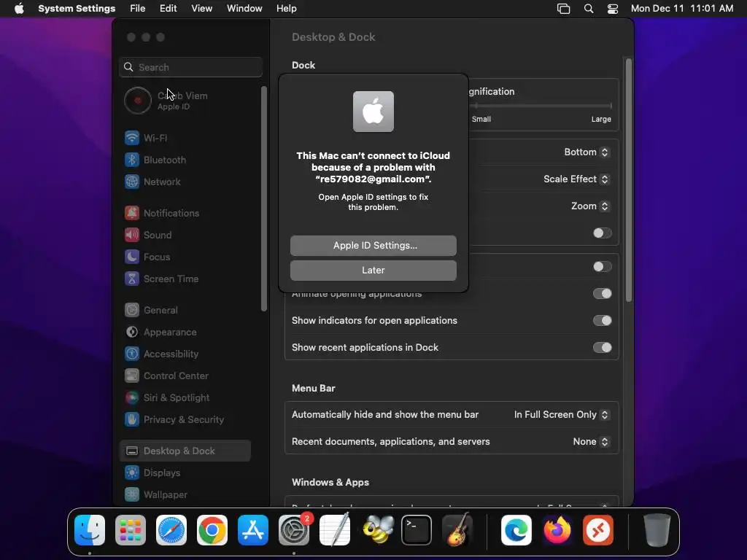Viewport: 747px width, 560px height.
Task: Open the Edit menu
Action: [169, 9]
